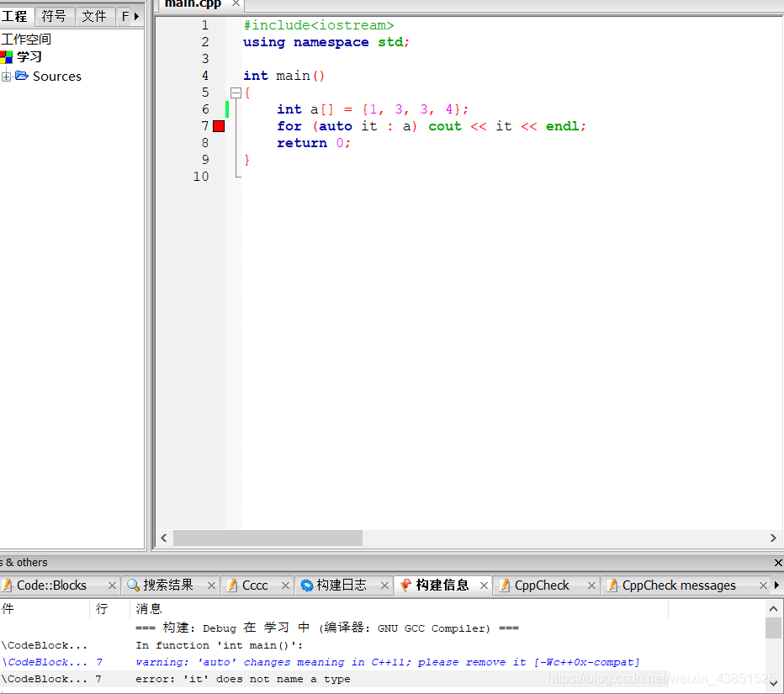Viewport: 784px width, 694px height.
Task: Close the Logs & others panel
Action: [x=778, y=563]
